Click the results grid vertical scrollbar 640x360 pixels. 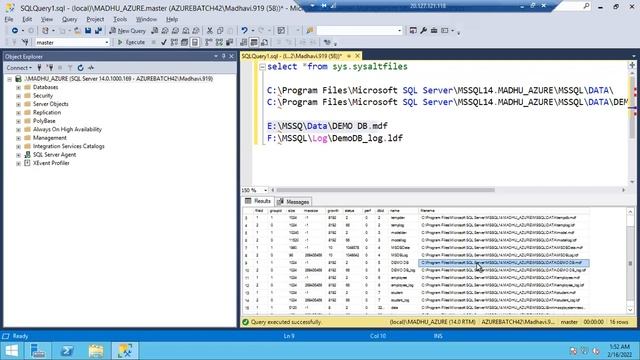tap(630, 260)
